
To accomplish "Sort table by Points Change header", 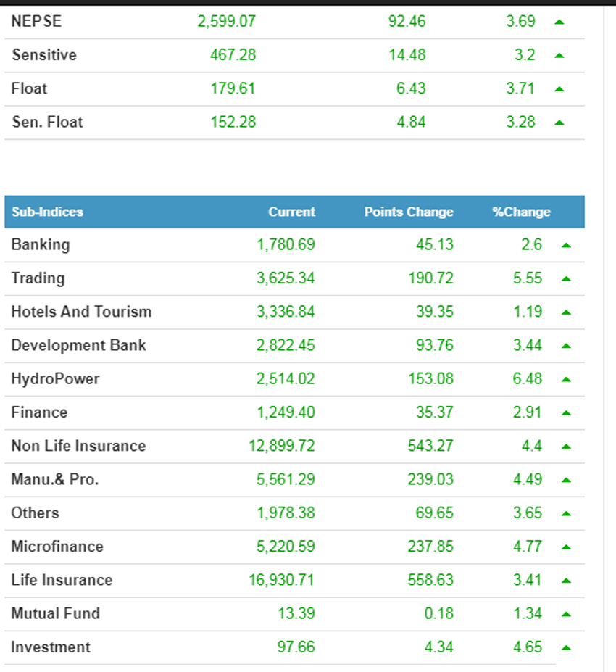I will pos(409,212).
